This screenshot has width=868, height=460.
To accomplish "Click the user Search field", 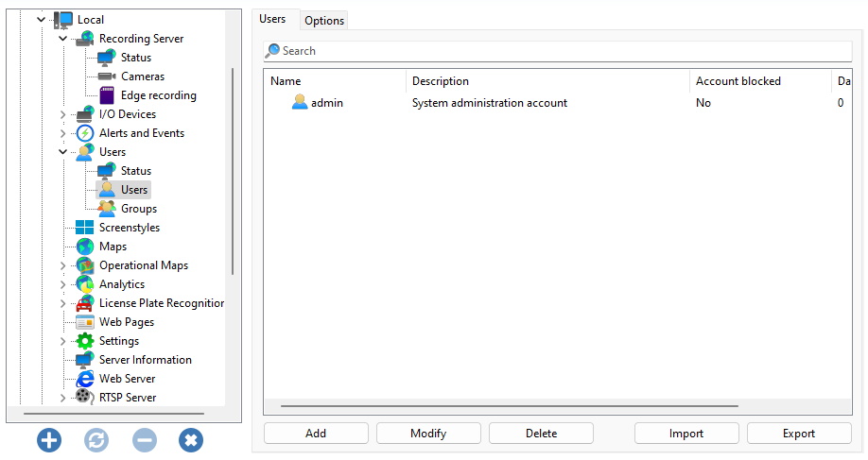I will pos(558,51).
